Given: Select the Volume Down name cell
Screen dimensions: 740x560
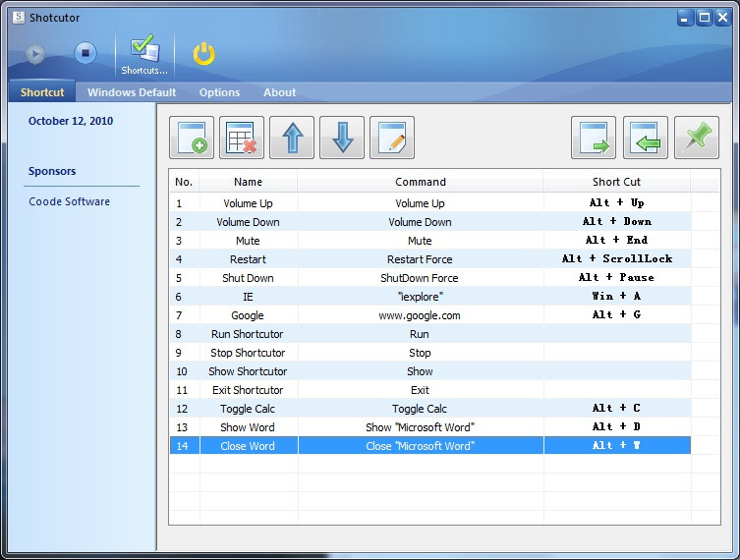Looking at the screenshot, I should point(249,222).
